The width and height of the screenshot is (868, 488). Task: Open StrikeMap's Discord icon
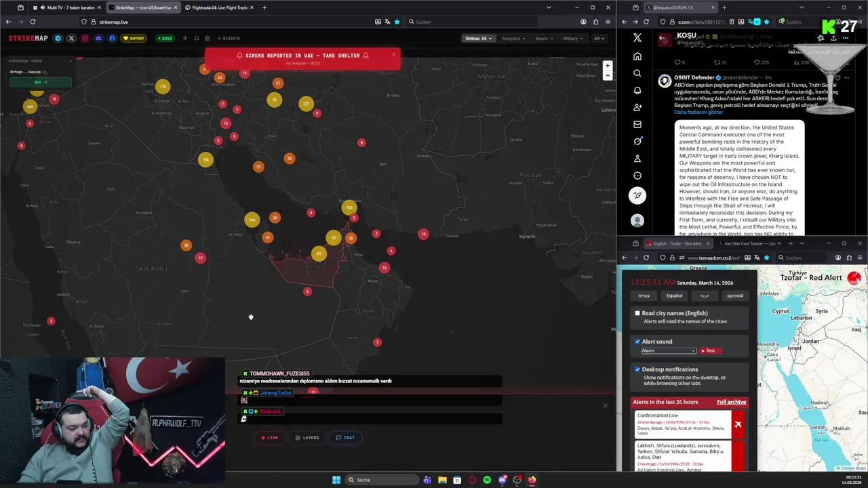[98, 38]
